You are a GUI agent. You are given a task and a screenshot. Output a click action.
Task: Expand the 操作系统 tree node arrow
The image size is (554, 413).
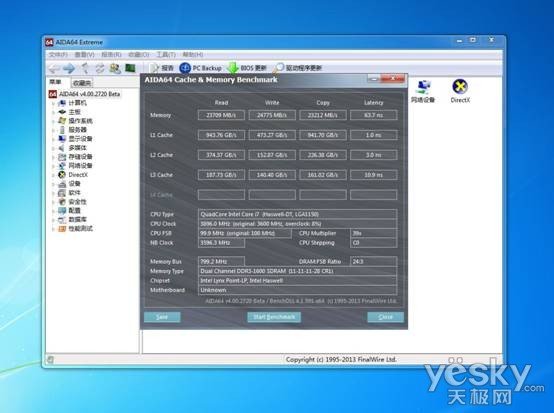tap(54, 121)
